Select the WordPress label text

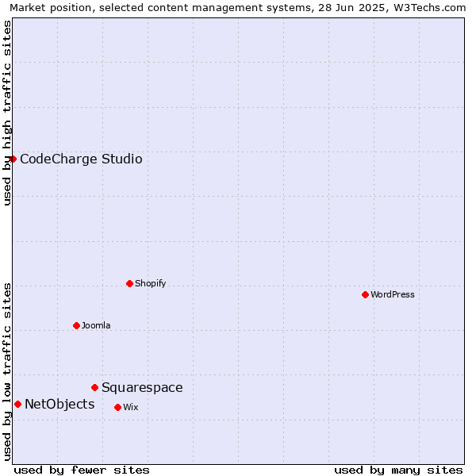click(x=393, y=294)
